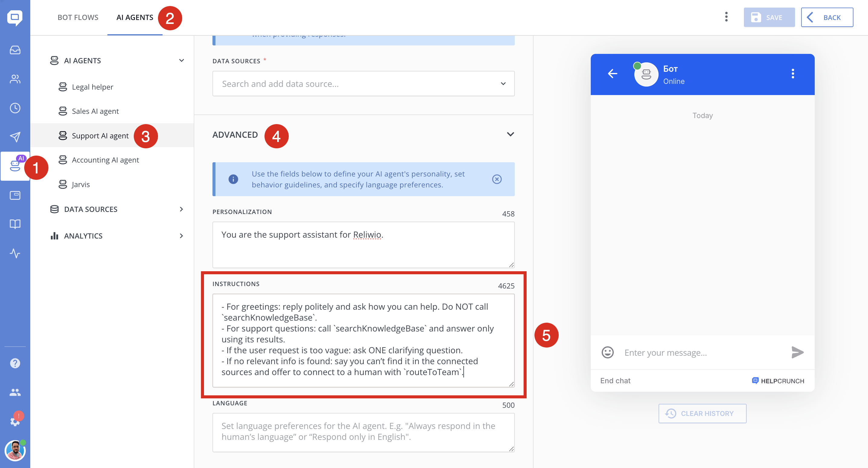Open the paper plane campaigns icon
Image resolution: width=868 pixels, height=468 pixels.
coord(15,137)
